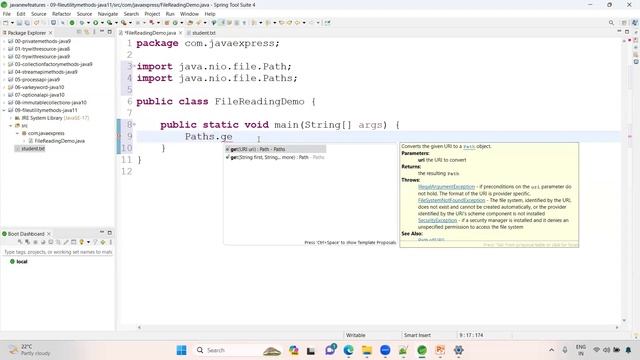This screenshot has height=360, width=640.
Task: Open IllegalArgumentException link in Javadoc popup
Action: point(446,187)
